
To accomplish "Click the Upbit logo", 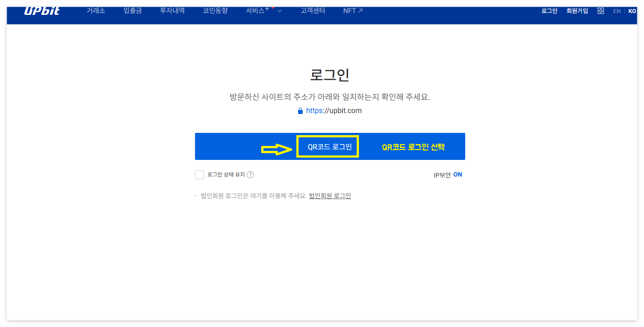I will point(41,10).
